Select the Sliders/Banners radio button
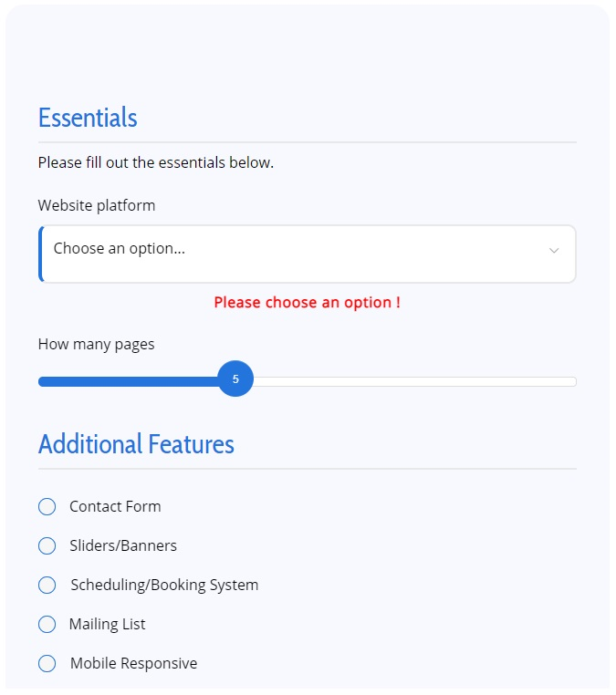 [x=47, y=546]
